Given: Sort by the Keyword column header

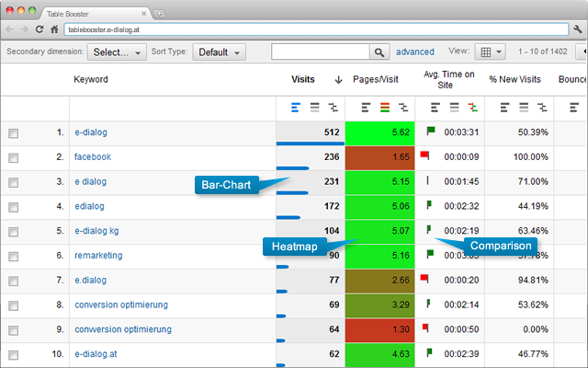Looking at the screenshot, I should point(91,80).
